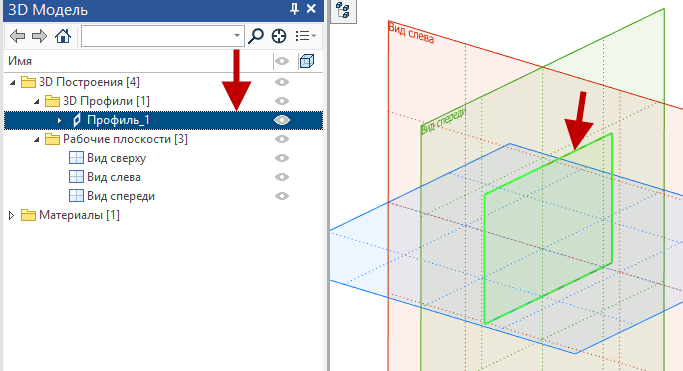Expand the Материалы folder

pyautogui.click(x=12, y=215)
